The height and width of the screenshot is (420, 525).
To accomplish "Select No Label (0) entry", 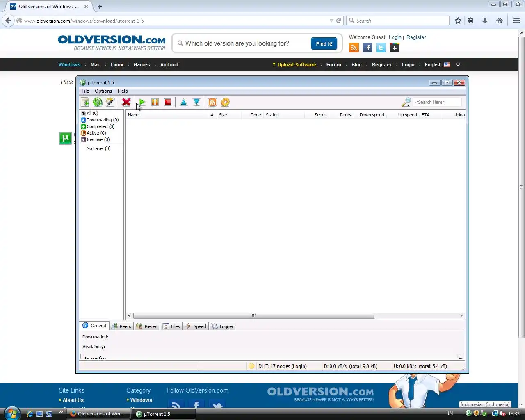I will [98, 148].
